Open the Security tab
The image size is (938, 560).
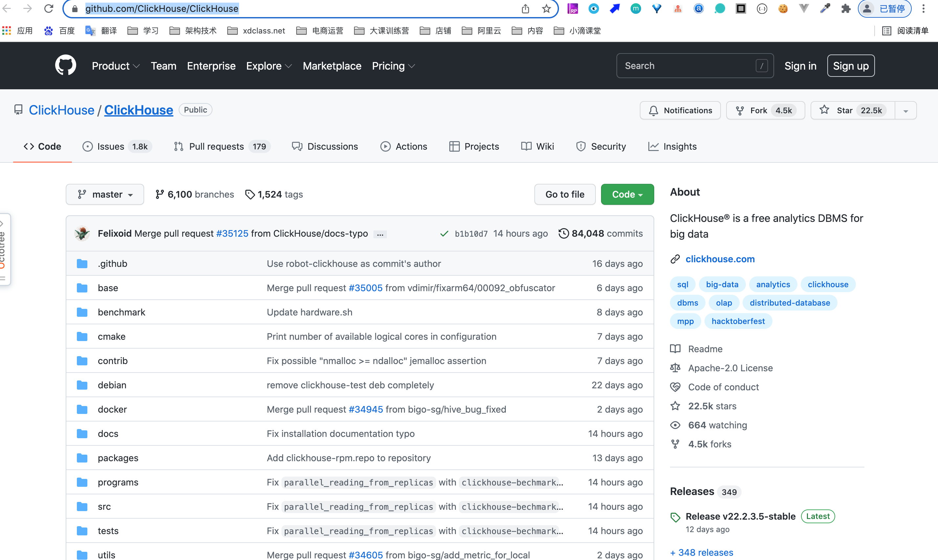601,146
